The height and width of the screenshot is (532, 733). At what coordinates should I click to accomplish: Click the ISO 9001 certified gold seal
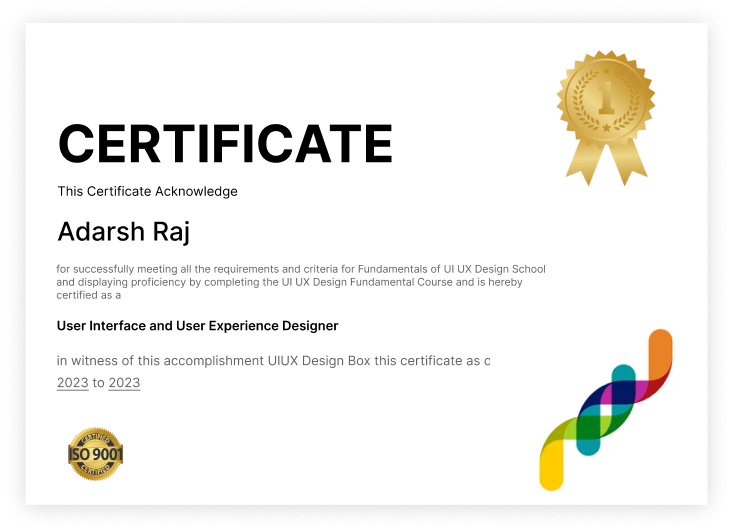click(96, 454)
